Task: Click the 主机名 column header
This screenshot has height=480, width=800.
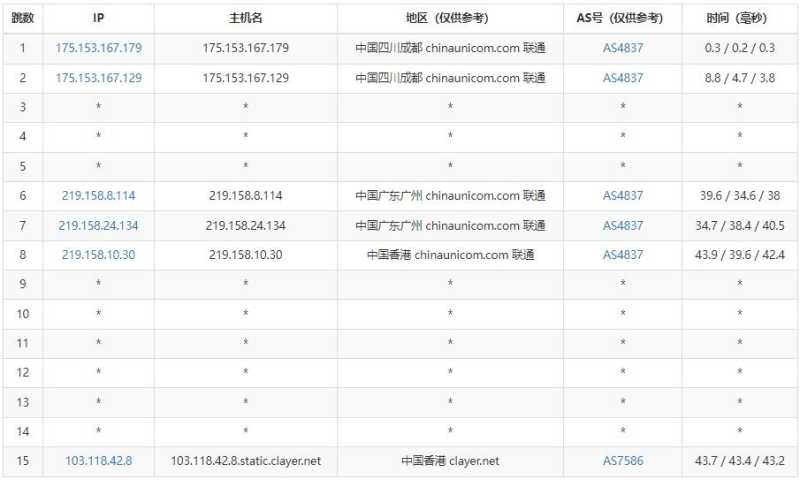Action: pyautogui.click(x=245, y=18)
